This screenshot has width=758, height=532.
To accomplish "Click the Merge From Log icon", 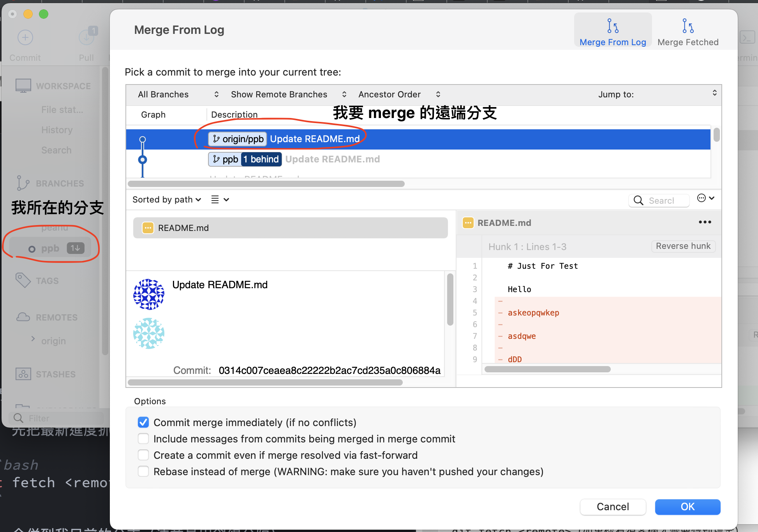I will tap(612, 26).
